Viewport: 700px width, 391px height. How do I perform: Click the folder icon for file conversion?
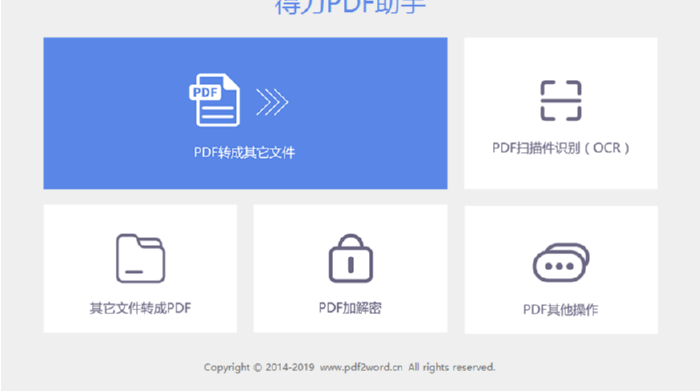pyautogui.click(x=141, y=258)
